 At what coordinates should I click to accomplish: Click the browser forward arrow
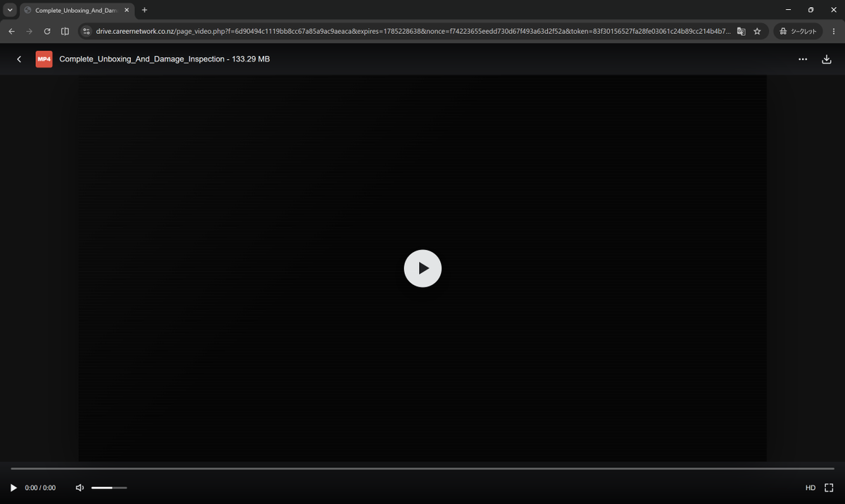click(x=29, y=31)
